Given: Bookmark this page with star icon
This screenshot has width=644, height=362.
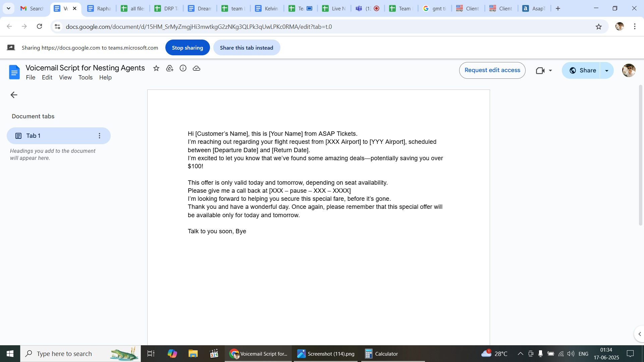Looking at the screenshot, I should 599,27.
